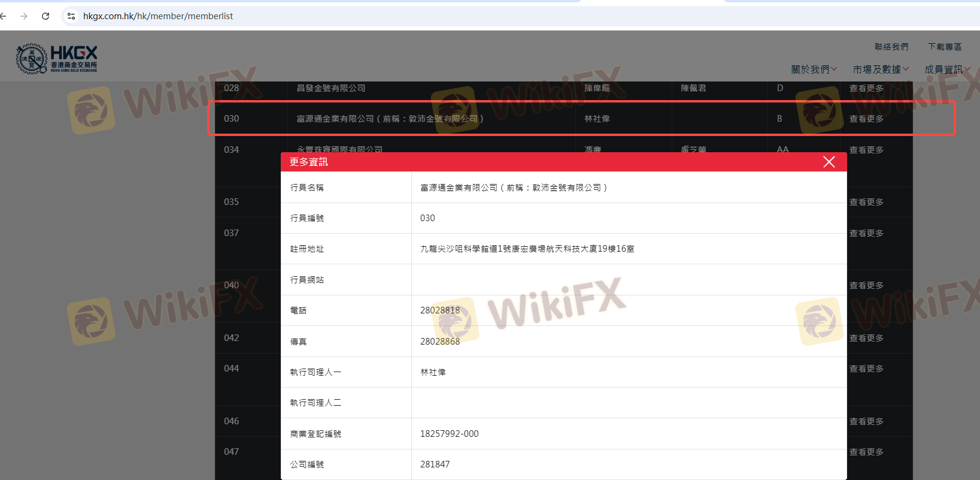Click phone number 28028818
Viewport: 980px width, 480px height.
tap(440, 310)
